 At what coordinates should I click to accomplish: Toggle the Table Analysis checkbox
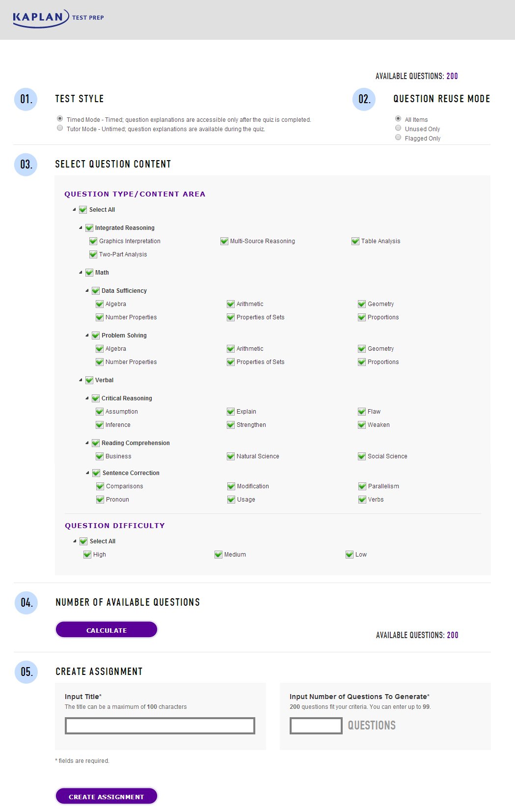355,241
